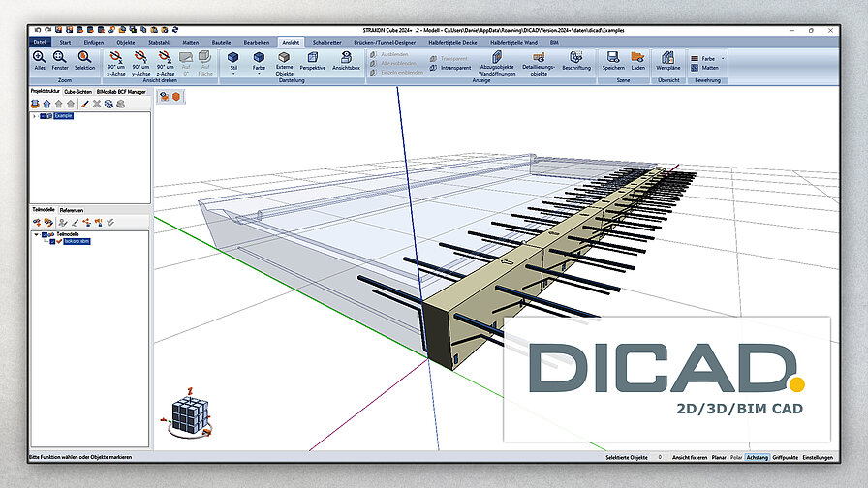This screenshot has width=868, height=488.
Task: Rotate view 90° um y-Achse
Action: pyautogui.click(x=140, y=63)
